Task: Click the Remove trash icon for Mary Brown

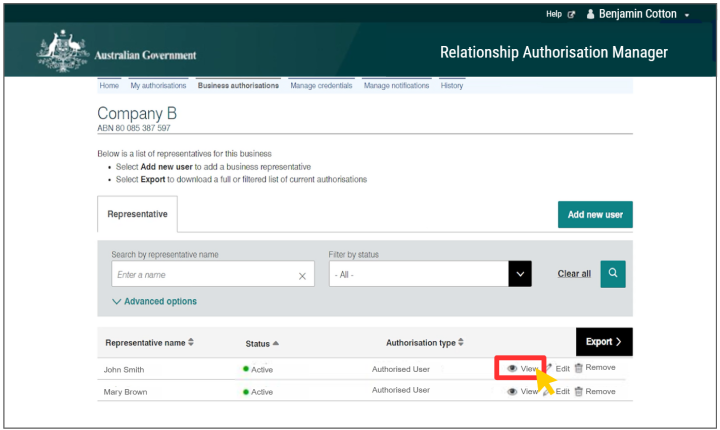Action: 578,392
